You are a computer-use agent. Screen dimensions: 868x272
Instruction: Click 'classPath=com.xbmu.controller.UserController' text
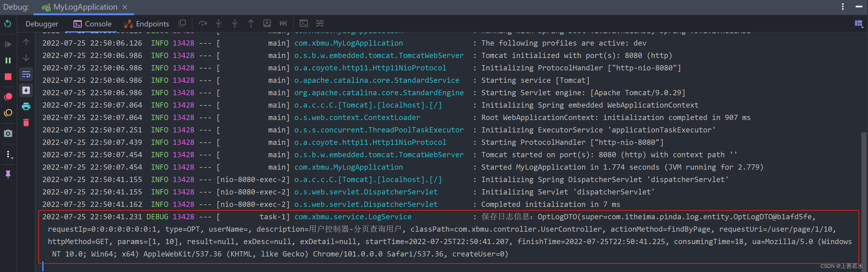[x=506, y=229]
